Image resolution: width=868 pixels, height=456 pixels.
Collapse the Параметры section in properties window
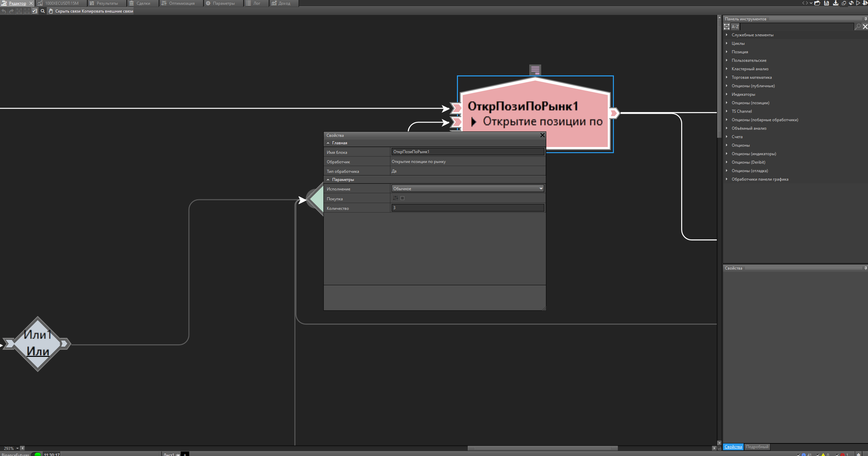328,180
